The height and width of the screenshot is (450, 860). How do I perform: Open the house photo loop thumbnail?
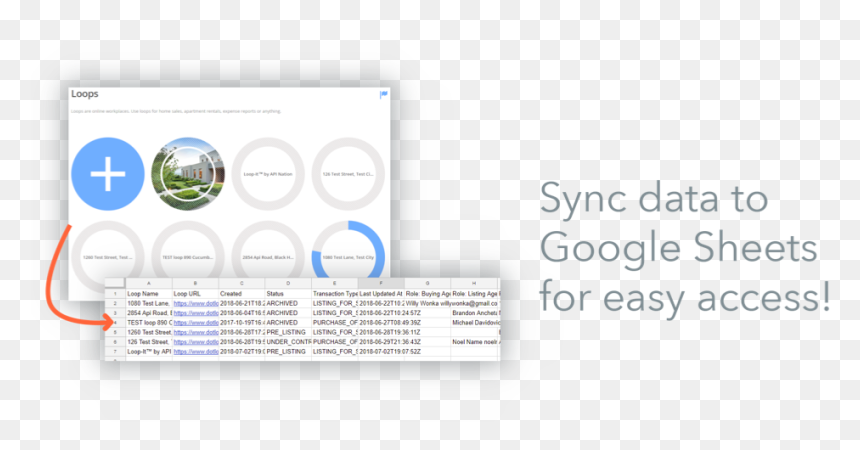click(188, 174)
